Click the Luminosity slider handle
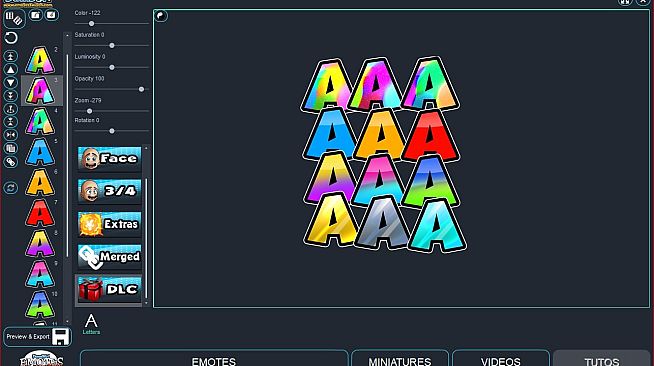This screenshot has height=366, width=654. pyautogui.click(x=112, y=67)
